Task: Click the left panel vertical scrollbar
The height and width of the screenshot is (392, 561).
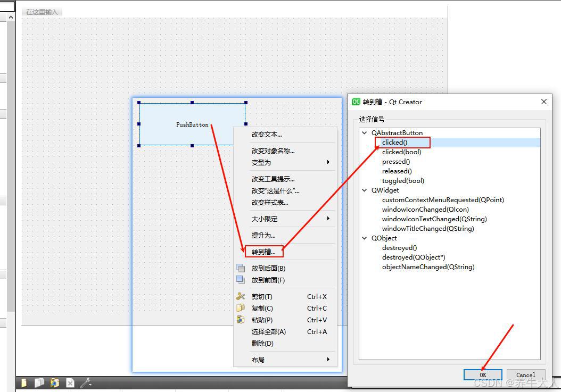Action: [11, 166]
